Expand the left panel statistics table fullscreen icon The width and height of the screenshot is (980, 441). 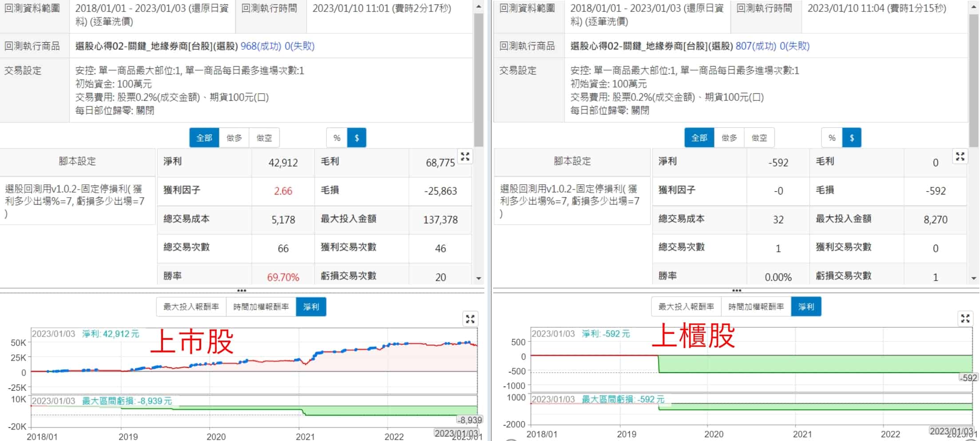465,156
